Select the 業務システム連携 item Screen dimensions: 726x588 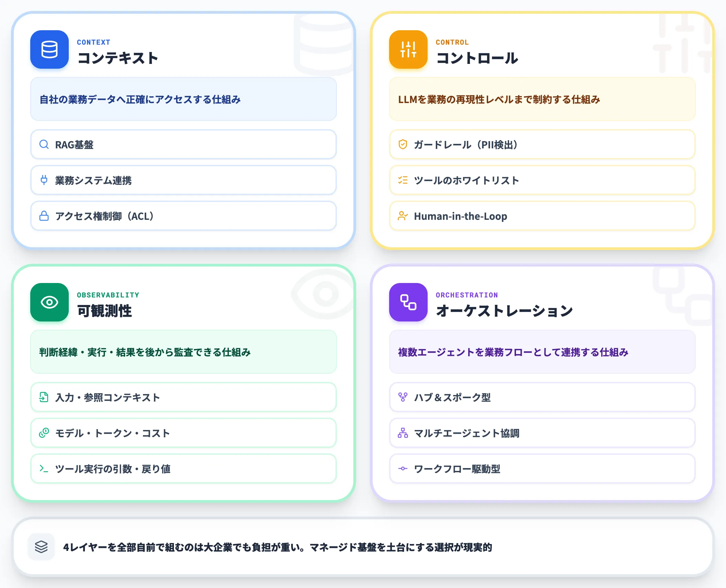point(184,180)
